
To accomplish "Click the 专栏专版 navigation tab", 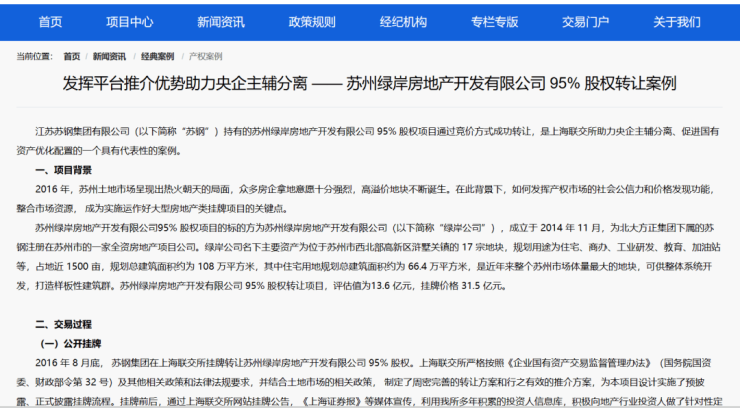I will click(x=494, y=21).
